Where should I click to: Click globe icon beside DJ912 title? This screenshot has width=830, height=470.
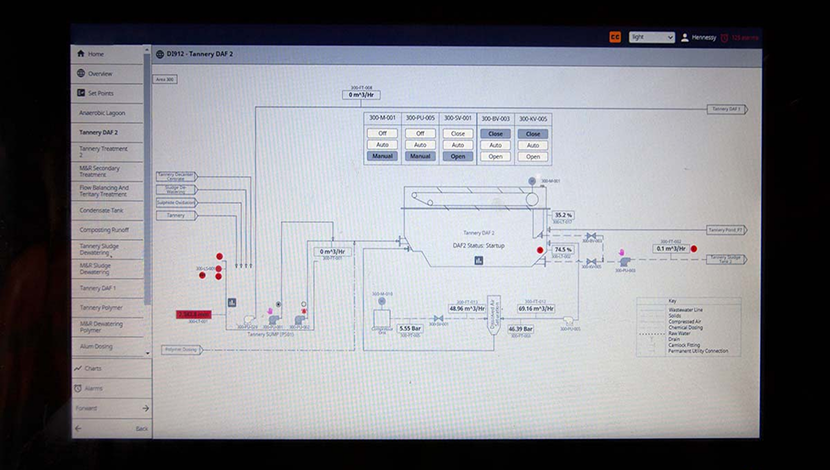click(160, 54)
